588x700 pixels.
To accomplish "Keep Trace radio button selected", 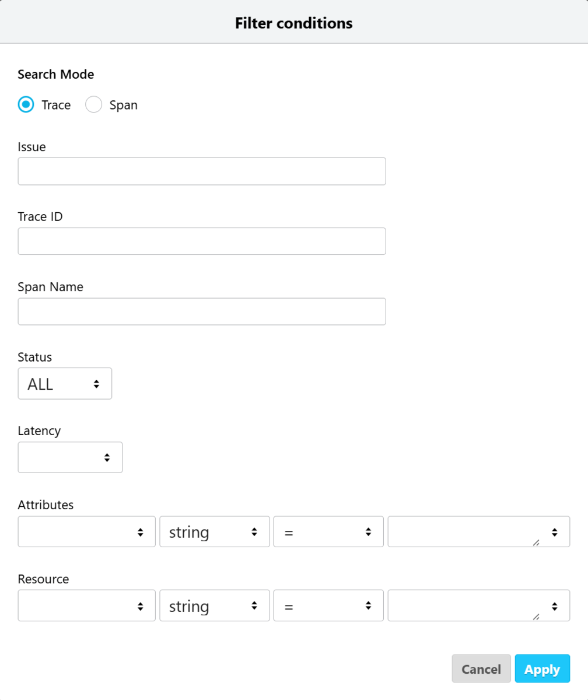I will pyautogui.click(x=25, y=105).
